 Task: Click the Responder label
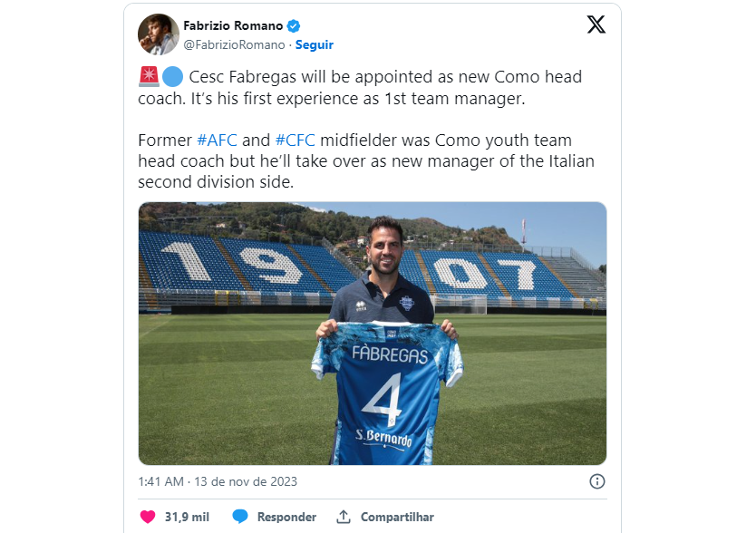286,517
